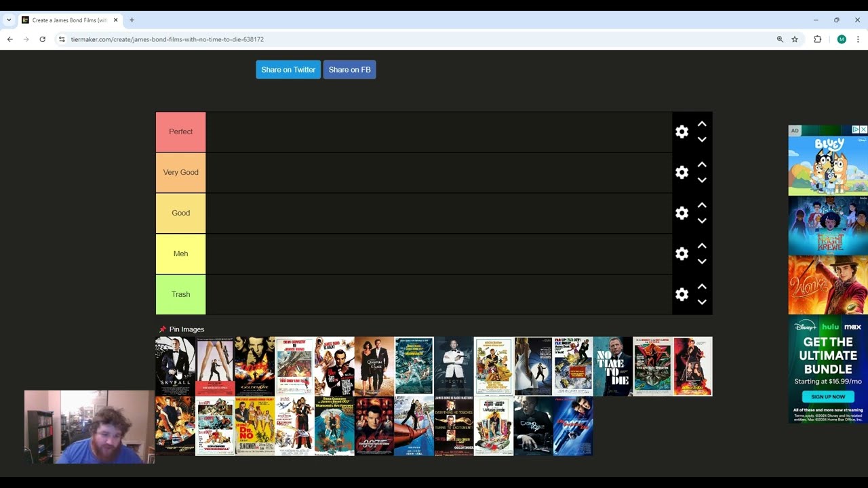Open settings gear for Perfect tier
This screenshot has width=868, height=488.
(682, 132)
